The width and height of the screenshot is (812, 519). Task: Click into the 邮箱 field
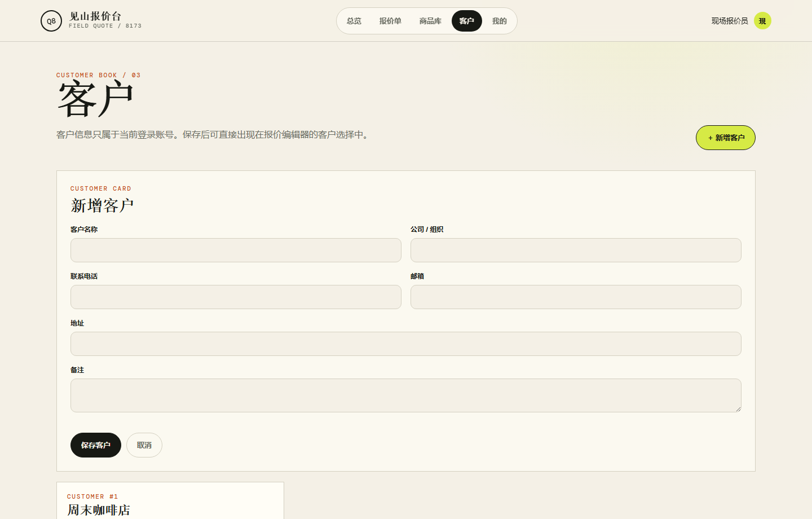pos(576,297)
